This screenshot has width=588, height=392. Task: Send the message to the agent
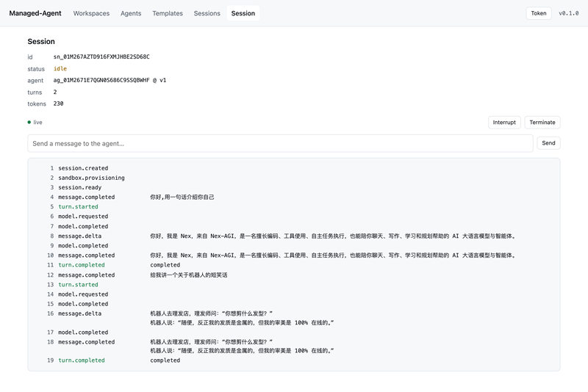pyautogui.click(x=548, y=143)
